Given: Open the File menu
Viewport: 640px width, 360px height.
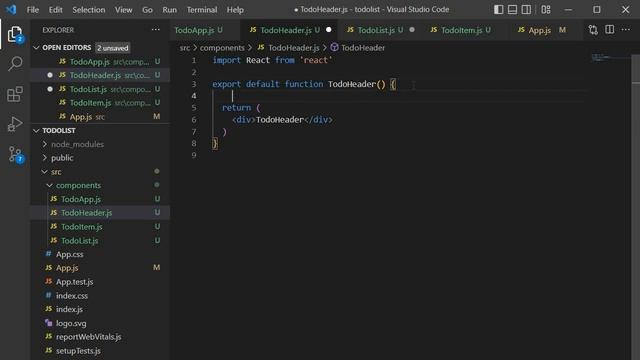Looking at the screenshot, I should point(33,9).
